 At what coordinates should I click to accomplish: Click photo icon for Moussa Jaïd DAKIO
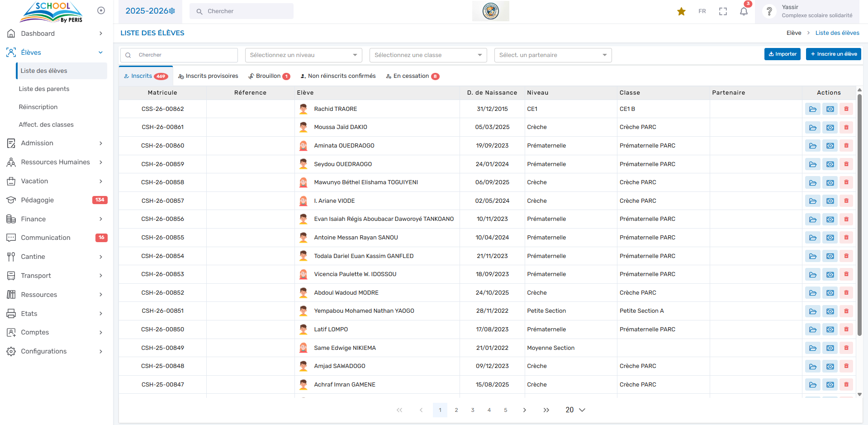pos(830,128)
